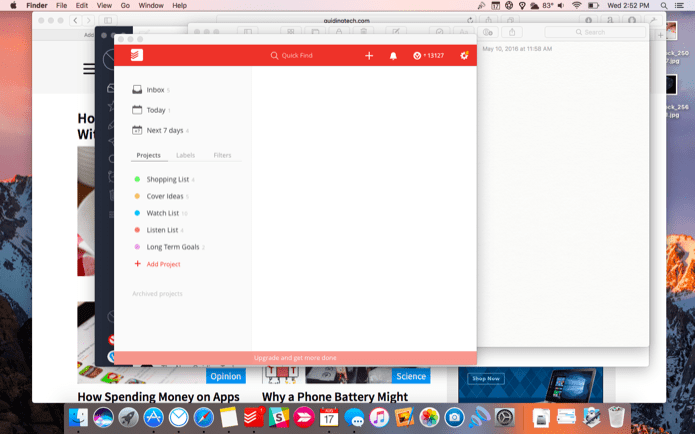Open the Long Term Goals project
The height and width of the screenshot is (434, 695).
point(173,247)
